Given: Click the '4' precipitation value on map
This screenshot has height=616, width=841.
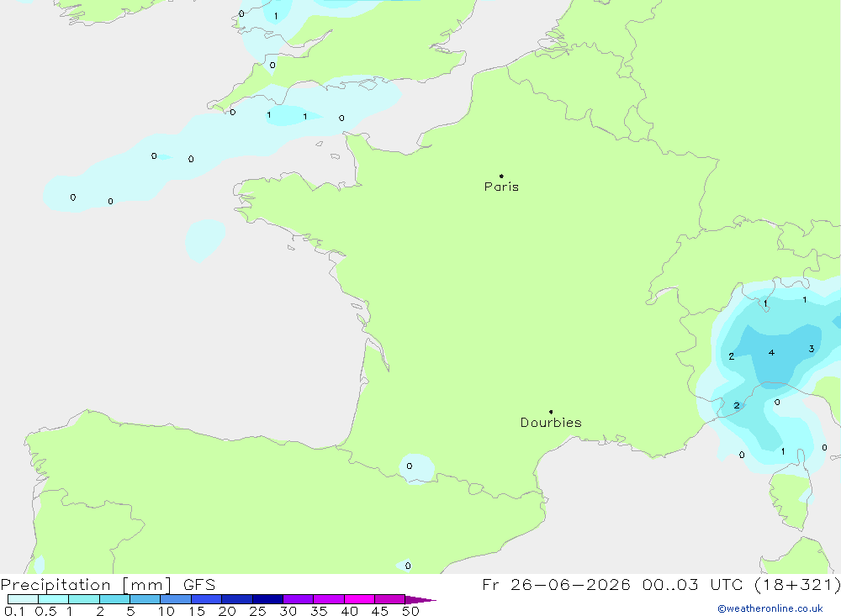Looking at the screenshot, I should (771, 352).
